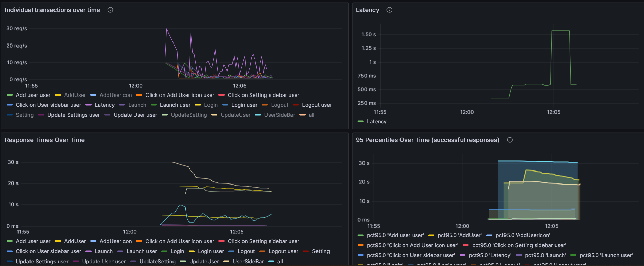The image size is (644, 266).
Task: Open the Latency panel title menu
Action: 367,10
